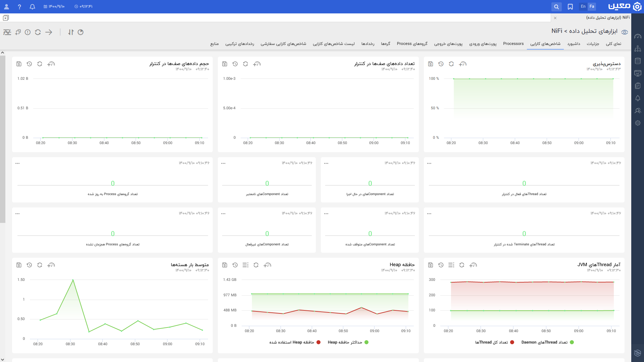Open the رخدادهای ترکیبی tab
Viewport: 644px width, 362px height.
pos(240,44)
